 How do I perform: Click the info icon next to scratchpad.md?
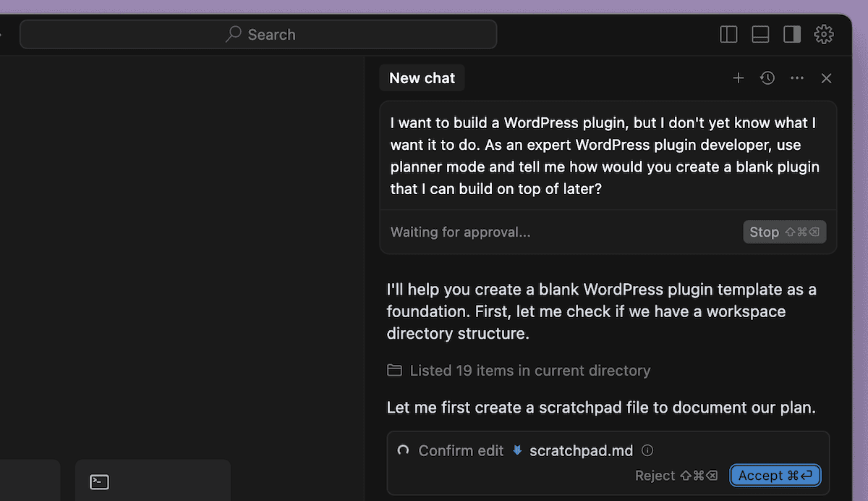[x=647, y=450]
